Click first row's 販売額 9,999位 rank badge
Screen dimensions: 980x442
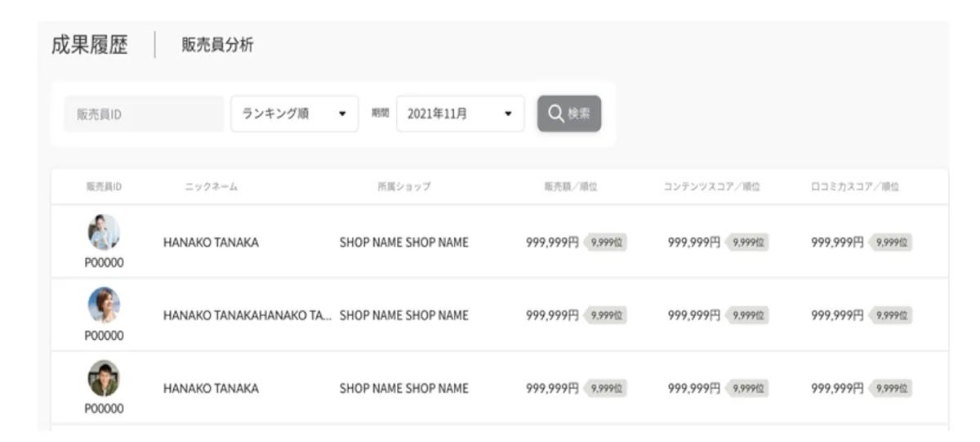pyautogui.click(x=605, y=243)
